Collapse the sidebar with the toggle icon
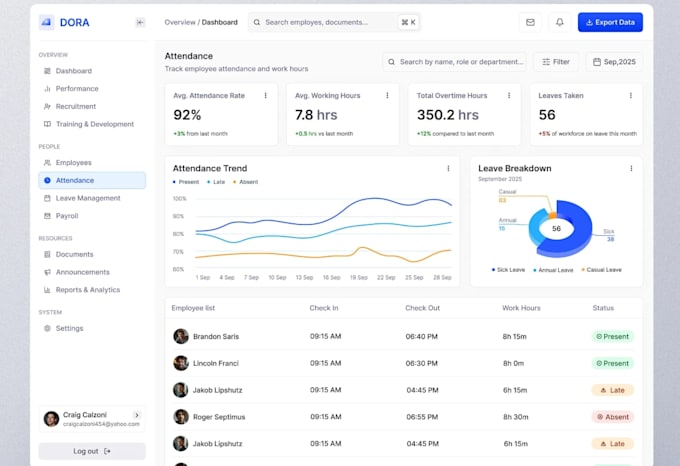This screenshot has width=680, height=466. pyautogui.click(x=140, y=22)
